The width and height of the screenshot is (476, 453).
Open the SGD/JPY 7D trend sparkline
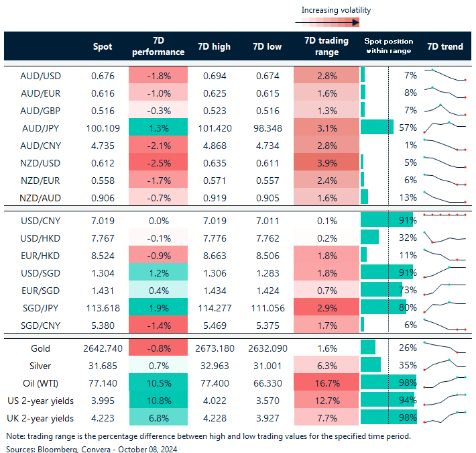tap(445, 307)
